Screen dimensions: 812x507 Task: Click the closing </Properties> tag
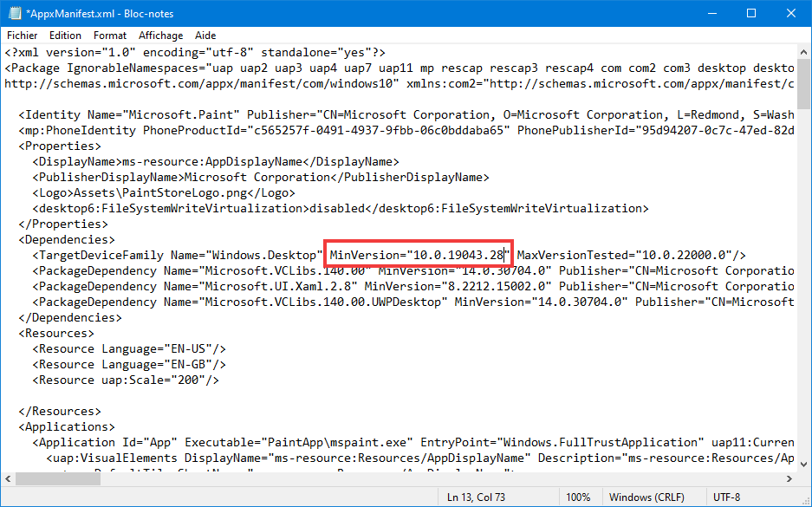coord(63,224)
